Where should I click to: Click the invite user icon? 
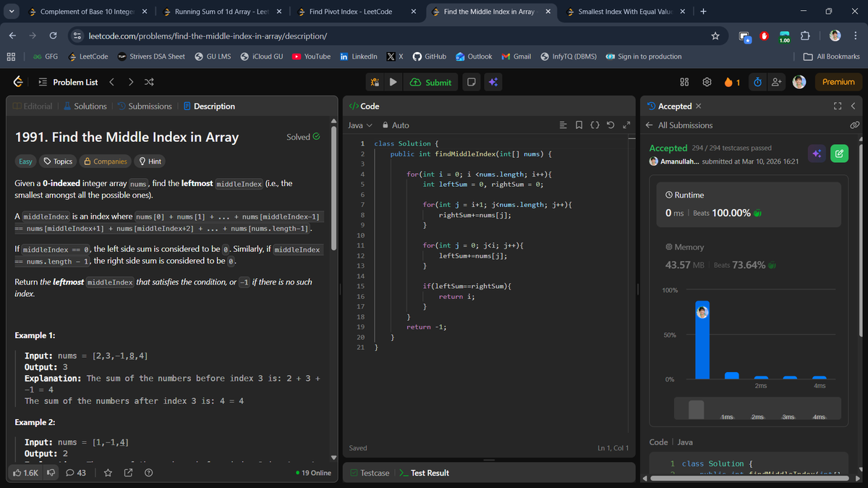[777, 83]
